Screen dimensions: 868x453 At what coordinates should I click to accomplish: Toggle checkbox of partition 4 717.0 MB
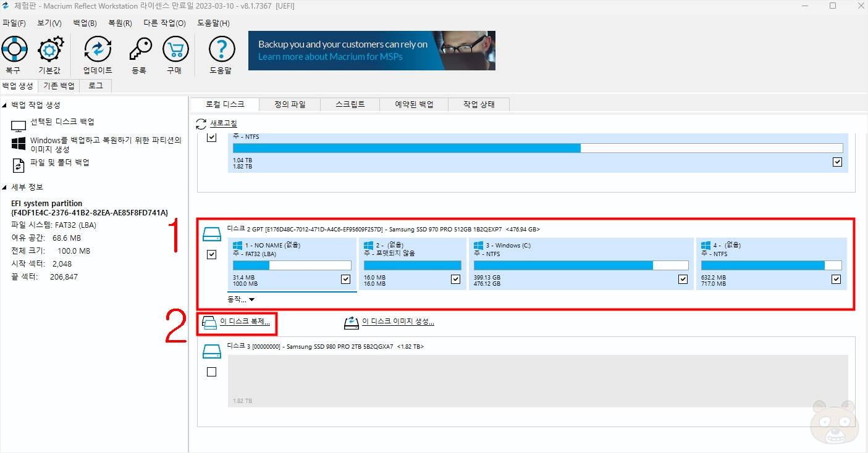836,280
